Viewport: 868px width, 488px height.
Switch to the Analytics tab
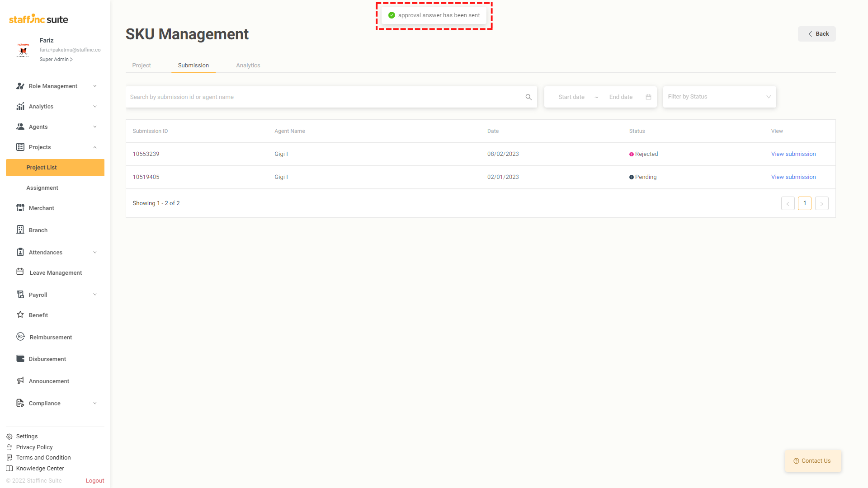248,66
